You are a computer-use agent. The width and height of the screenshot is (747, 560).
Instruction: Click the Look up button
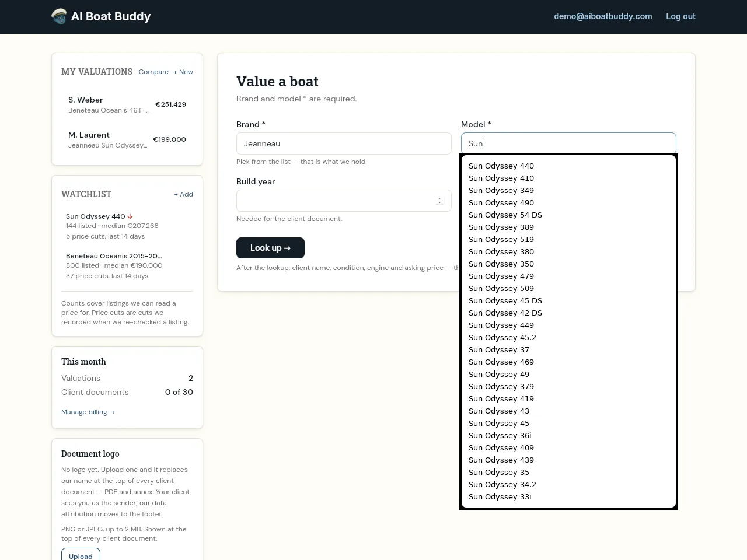point(270,248)
